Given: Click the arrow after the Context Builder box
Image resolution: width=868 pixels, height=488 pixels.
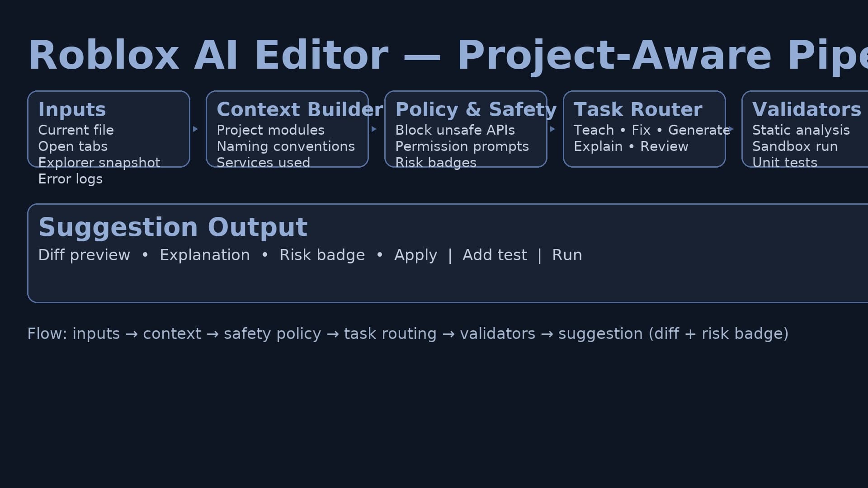Looking at the screenshot, I should 374,129.
